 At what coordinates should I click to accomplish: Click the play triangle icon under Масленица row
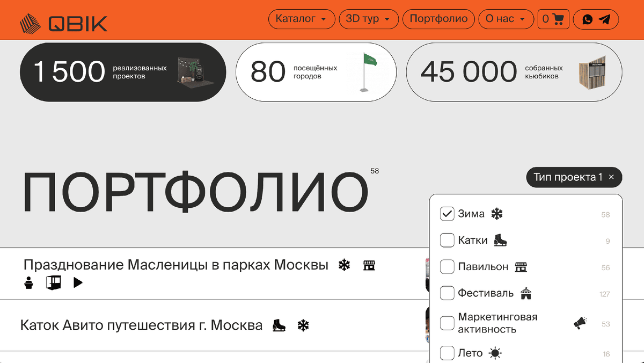[x=78, y=282]
